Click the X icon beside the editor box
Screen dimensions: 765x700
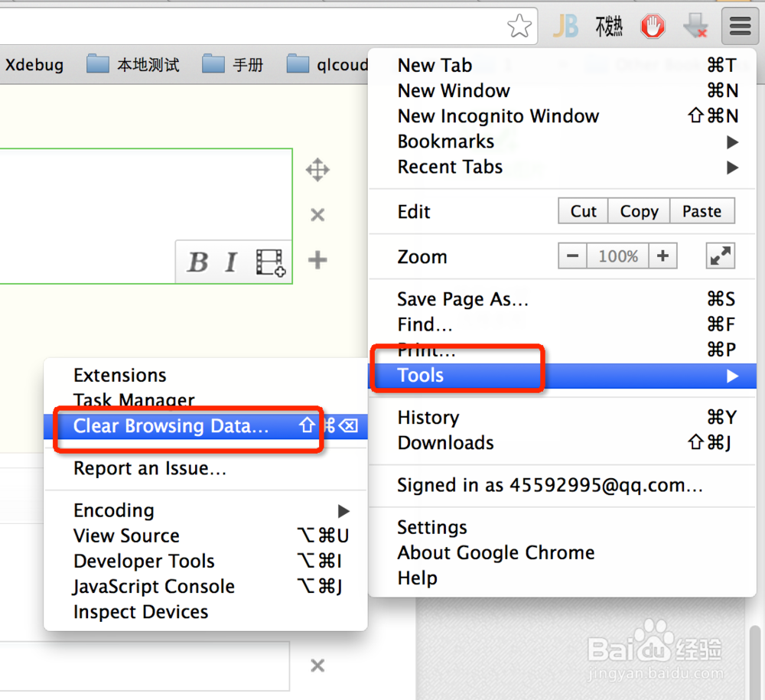pyautogui.click(x=317, y=215)
